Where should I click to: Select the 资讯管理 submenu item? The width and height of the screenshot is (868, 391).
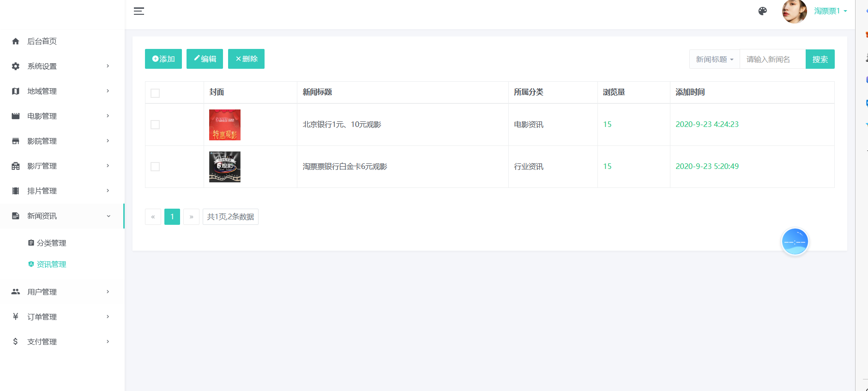[x=51, y=265]
